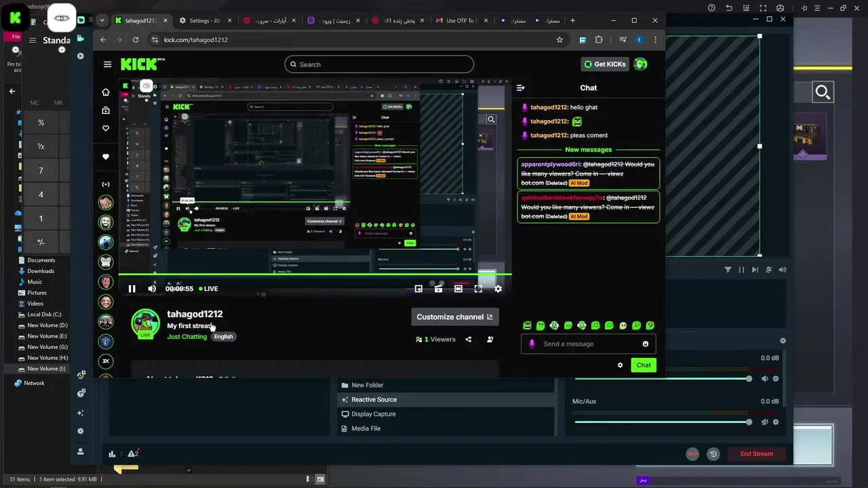The image size is (868, 488).
Task: Open chat settings gear beside Chat button
Action: [x=620, y=365]
